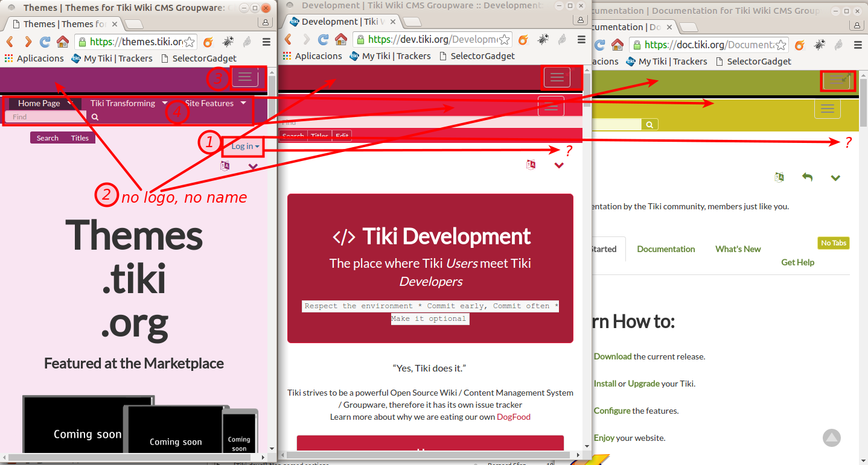Select the Development browser tab
This screenshot has height=465, width=868.
[342, 21]
